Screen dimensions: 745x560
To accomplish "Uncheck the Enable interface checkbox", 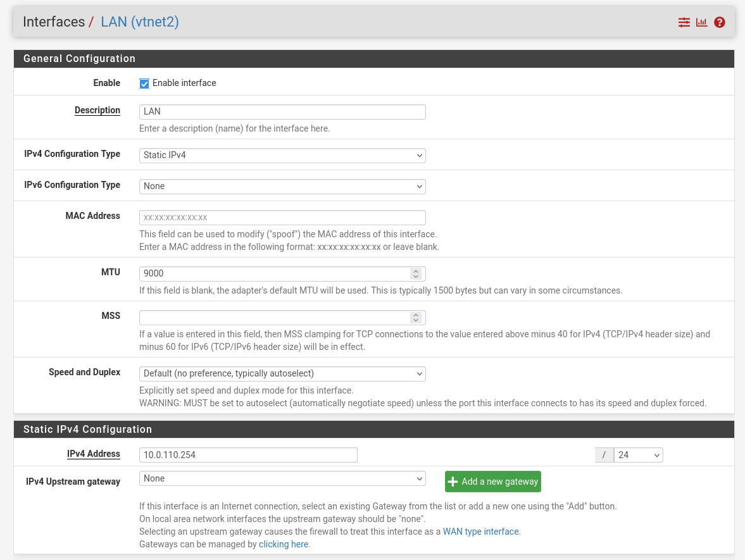I will 144,83.
